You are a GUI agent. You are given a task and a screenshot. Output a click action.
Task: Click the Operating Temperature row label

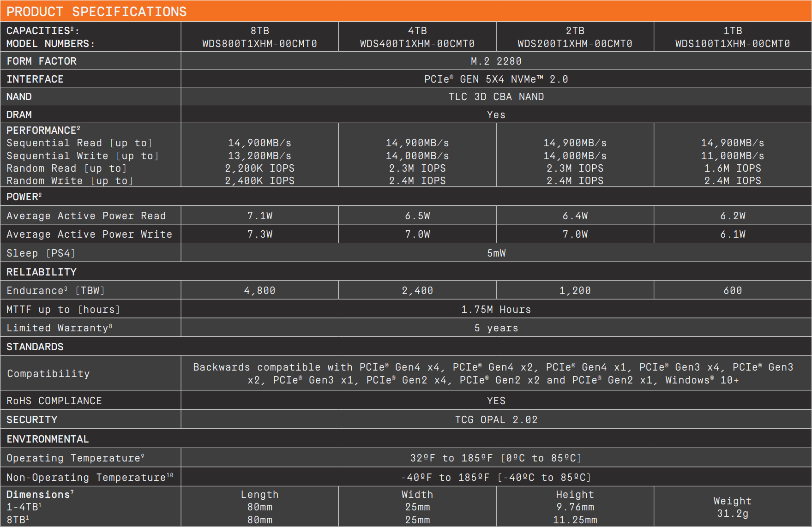(76, 458)
